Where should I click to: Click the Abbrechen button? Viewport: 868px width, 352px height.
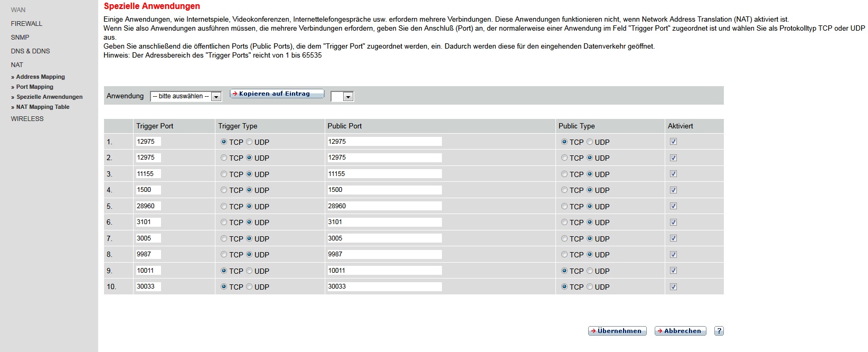point(680,331)
